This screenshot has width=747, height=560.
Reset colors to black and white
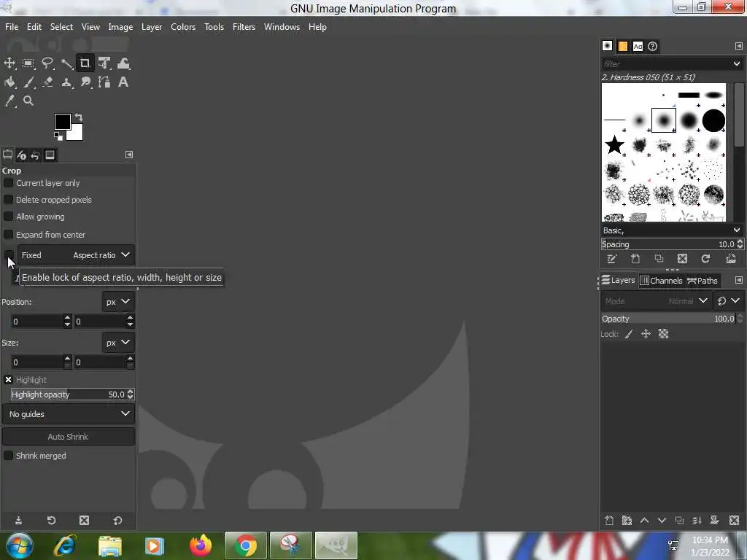58,136
